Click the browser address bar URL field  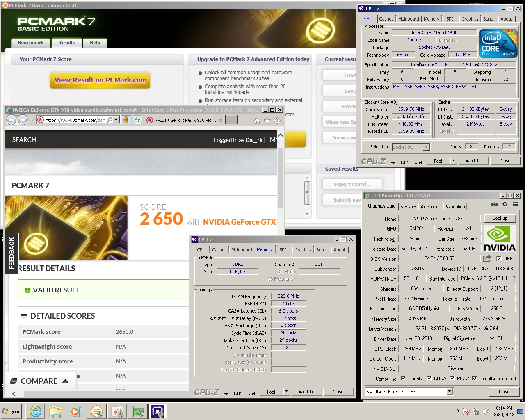[75, 120]
